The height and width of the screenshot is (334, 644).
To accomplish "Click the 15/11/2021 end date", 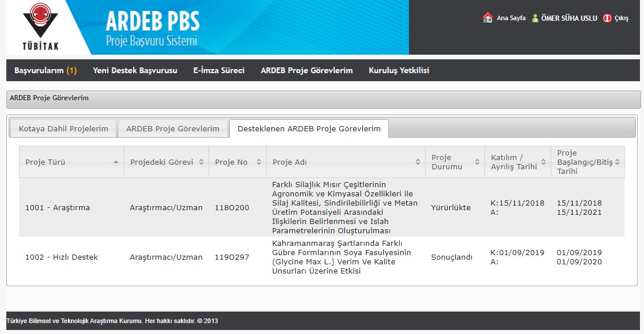I will (579, 212).
